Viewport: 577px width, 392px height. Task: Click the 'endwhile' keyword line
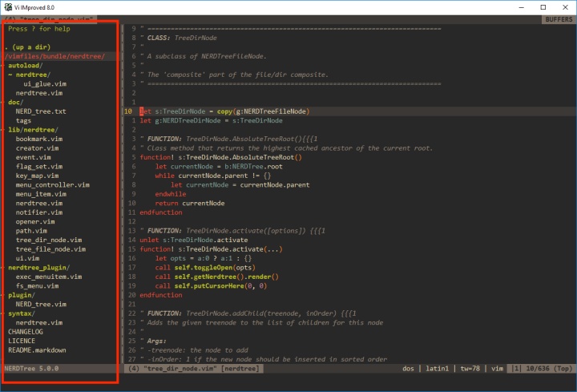point(171,194)
